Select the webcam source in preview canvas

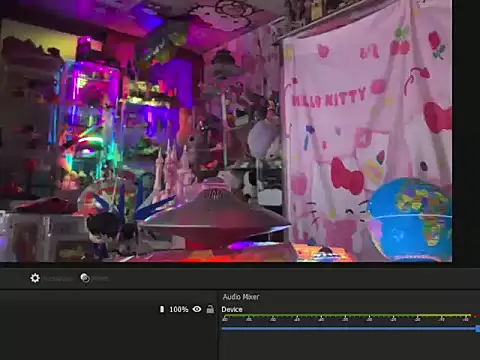[x=226, y=131]
